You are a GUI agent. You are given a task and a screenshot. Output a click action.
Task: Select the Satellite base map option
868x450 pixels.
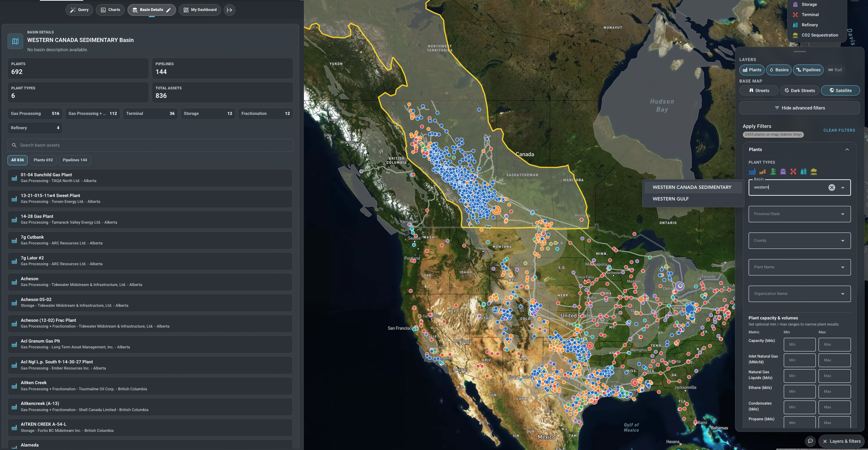(x=841, y=91)
